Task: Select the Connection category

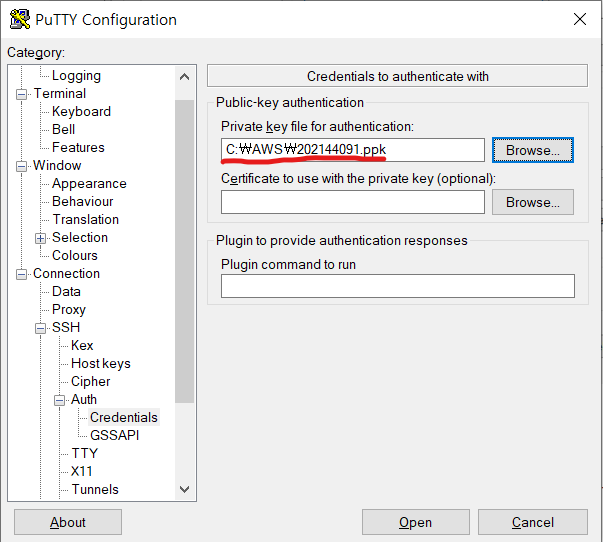Action: [x=66, y=274]
